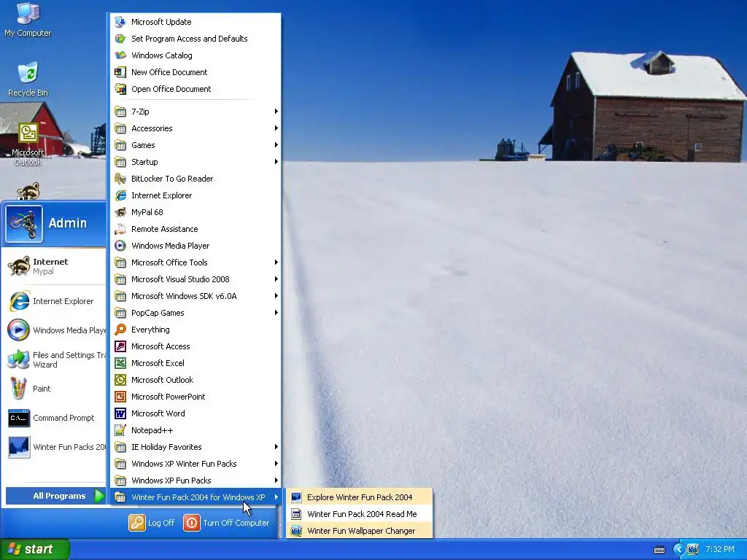The image size is (747, 560).
Task: Click the Set Program Access and Defaults icon
Action: click(120, 39)
